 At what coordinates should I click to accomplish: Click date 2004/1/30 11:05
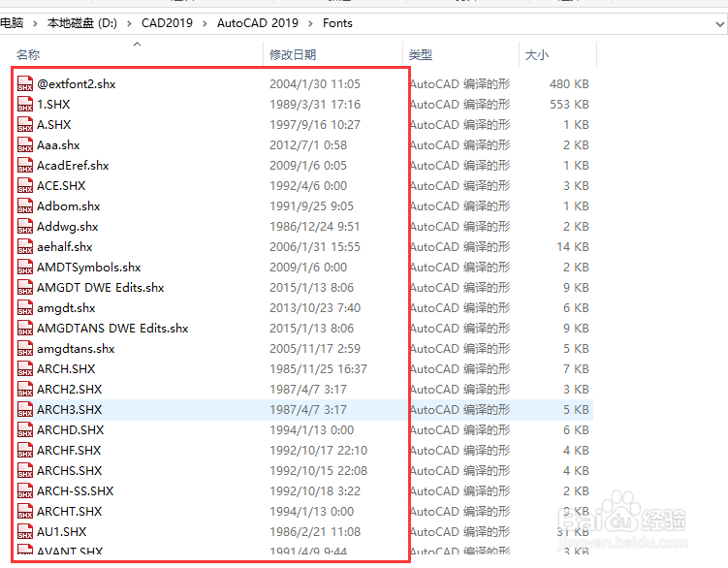pyautogui.click(x=315, y=84)
